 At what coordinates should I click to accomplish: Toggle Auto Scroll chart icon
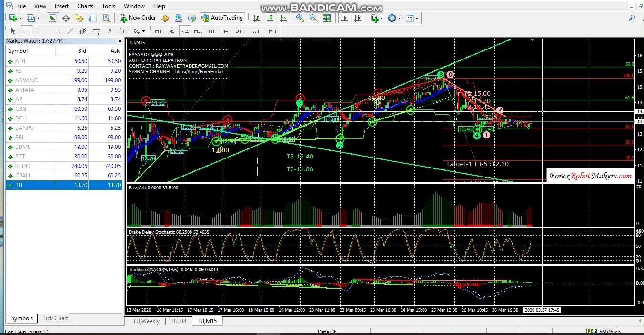(x=344, y=18)
